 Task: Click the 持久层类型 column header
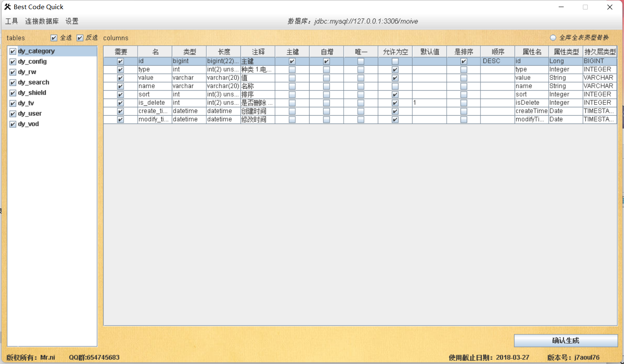click(x=600, y=52)
